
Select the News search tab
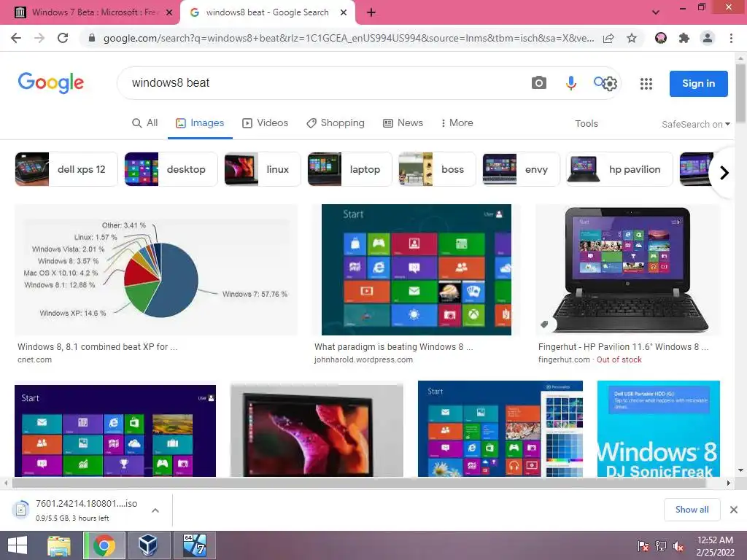(x=403, y=122)
